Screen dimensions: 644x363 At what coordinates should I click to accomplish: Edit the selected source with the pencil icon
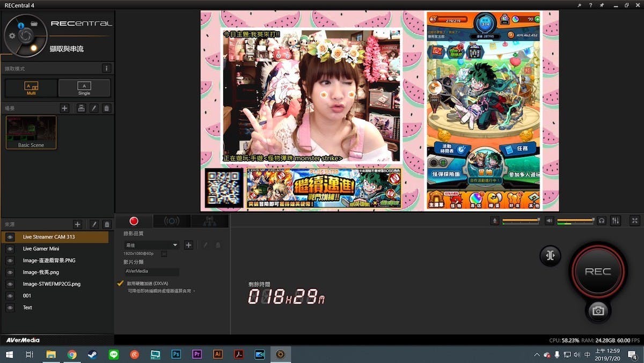[94, 224]
